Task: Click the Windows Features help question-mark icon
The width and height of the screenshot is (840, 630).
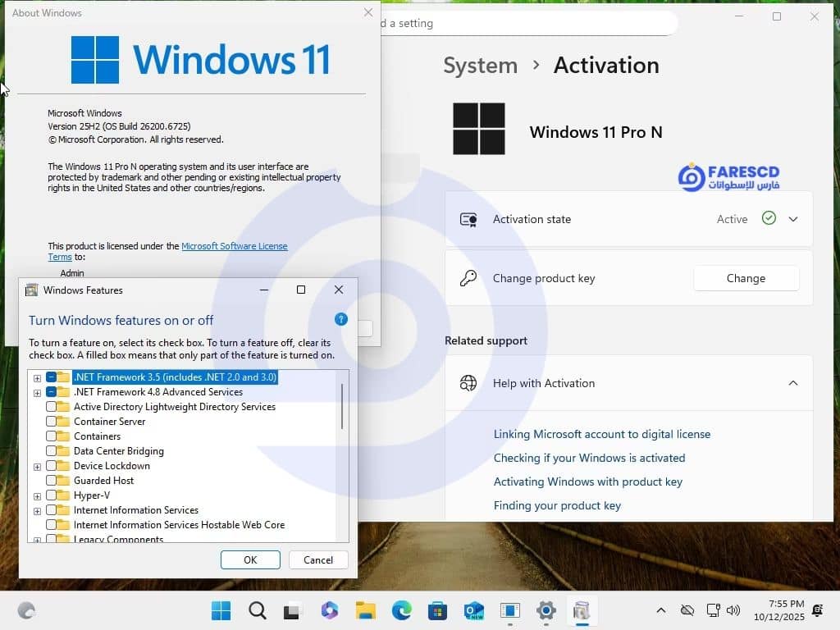Action: pyautogui.click(x=341, y=320)
